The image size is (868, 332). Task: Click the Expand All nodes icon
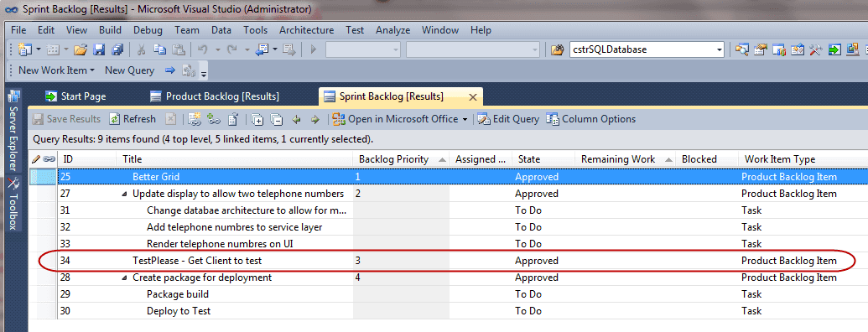[x=257, y=119]
